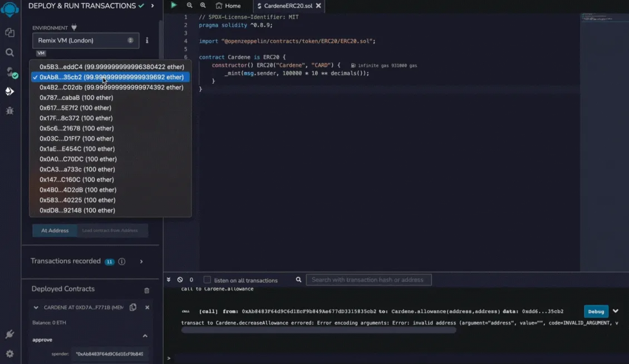Click the Load contract from Address field

(x=112, y=230)
